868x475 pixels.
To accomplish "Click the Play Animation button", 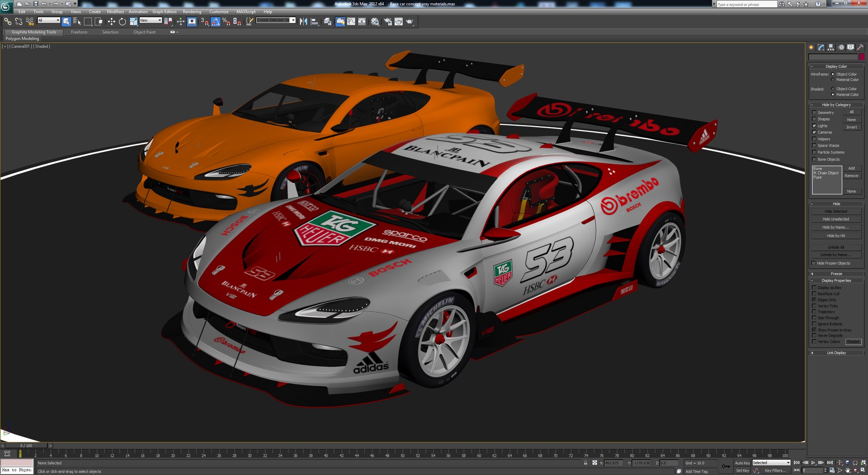I will pos(813,463).
